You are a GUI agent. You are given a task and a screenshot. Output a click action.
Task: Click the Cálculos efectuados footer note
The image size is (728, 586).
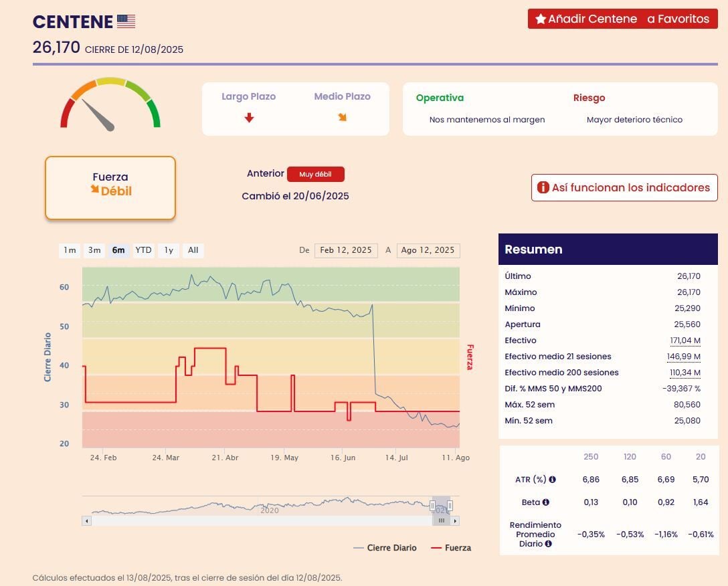coord(187,578)
